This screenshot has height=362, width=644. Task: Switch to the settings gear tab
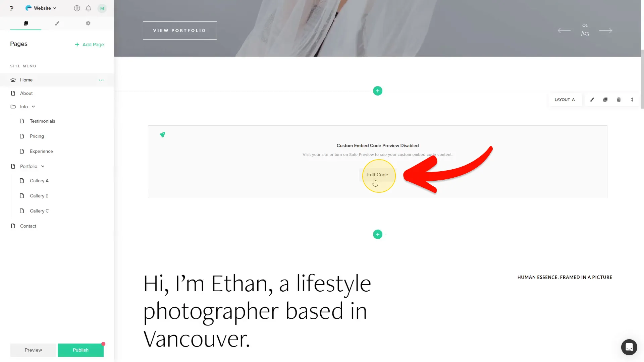tap(88, 23)
